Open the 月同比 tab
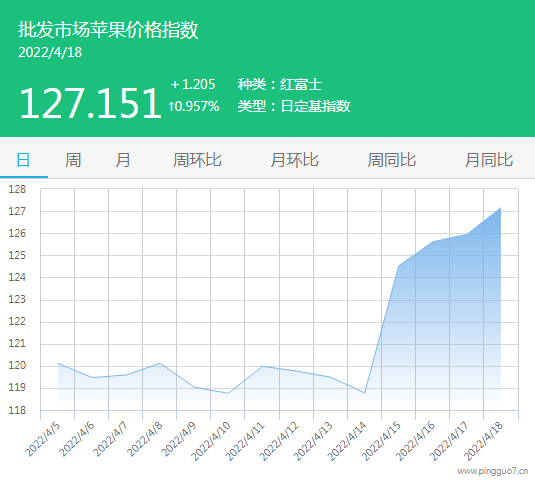 click(489, 160)
